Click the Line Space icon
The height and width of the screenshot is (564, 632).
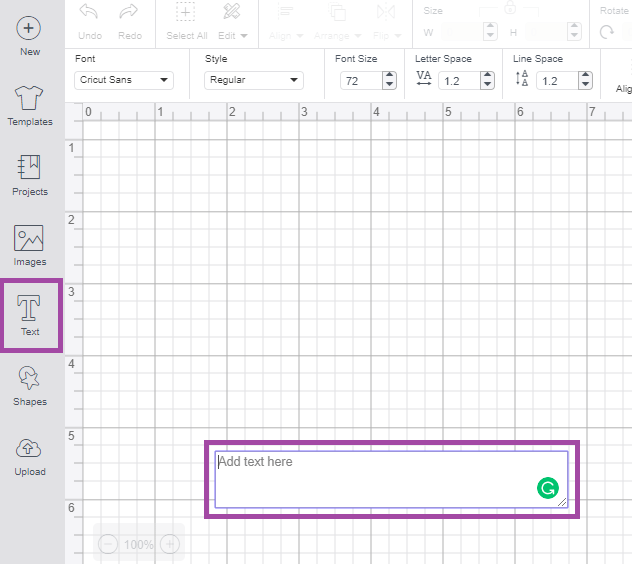[522, 78]
